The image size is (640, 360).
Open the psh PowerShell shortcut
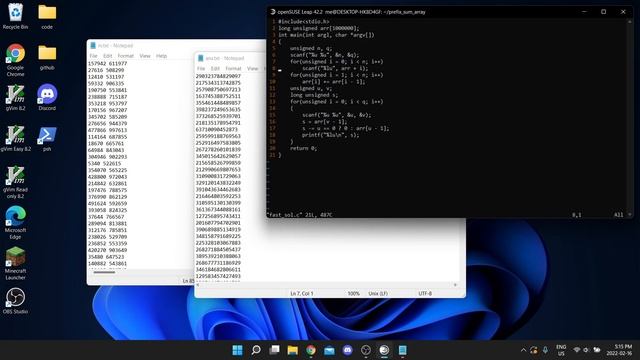[47, 138]
